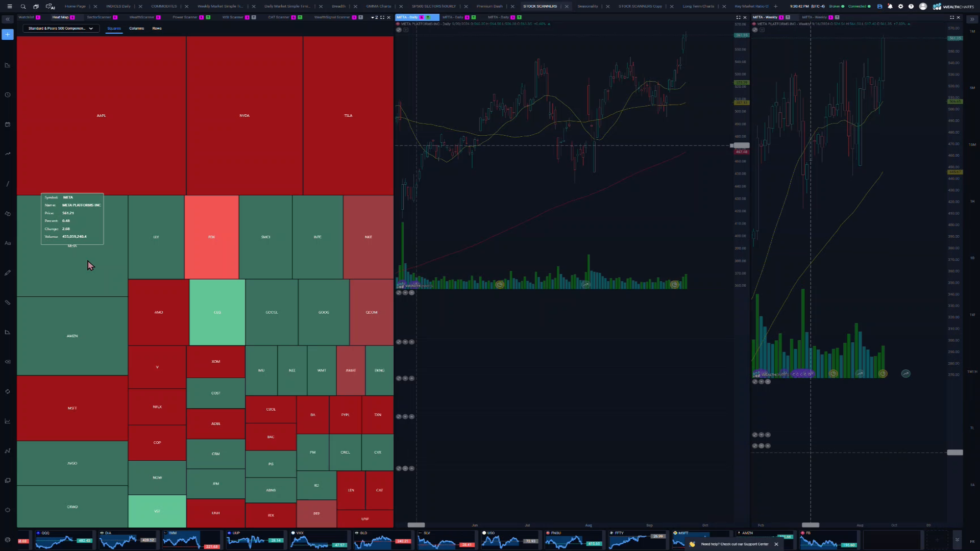The image size is (980, 551).
Task: Switch to the Seasonality workspace tab
Action: pyautogui.click(x=587, y=6)
